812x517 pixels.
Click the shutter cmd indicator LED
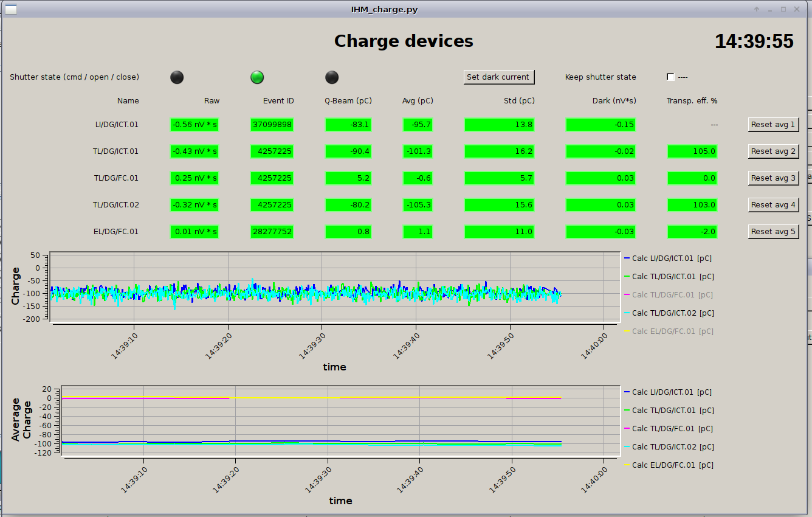point(176,77)
